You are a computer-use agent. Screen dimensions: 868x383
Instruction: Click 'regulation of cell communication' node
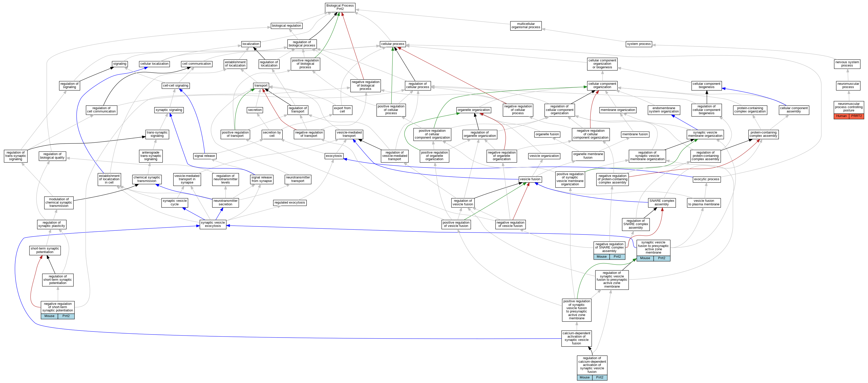point(101,110)
